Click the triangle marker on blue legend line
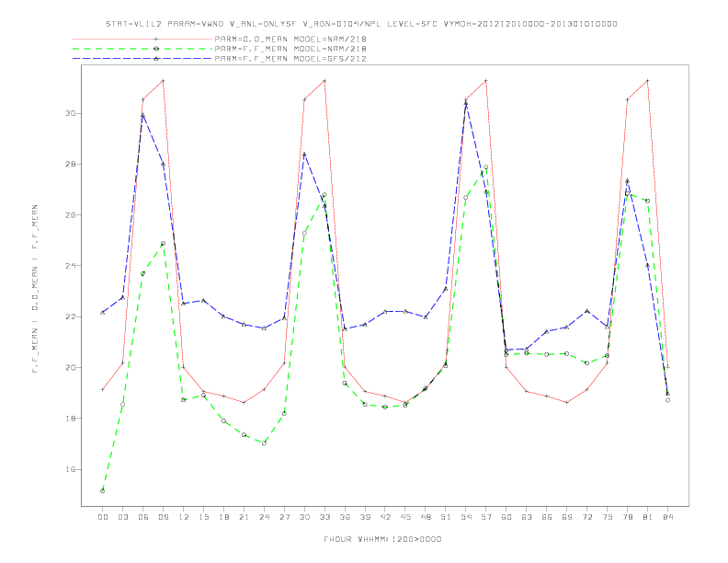Viewport: 728px width, 563px height. 156,59
